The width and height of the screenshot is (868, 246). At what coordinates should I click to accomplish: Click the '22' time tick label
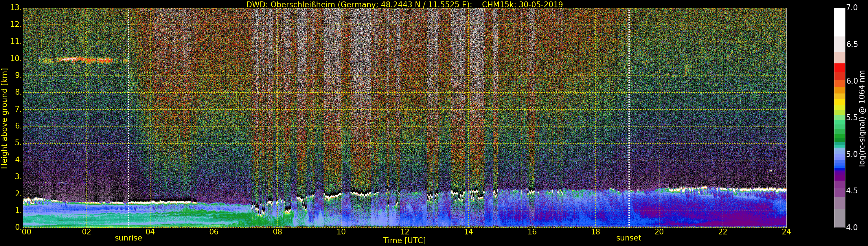click(x=723, y=232)
